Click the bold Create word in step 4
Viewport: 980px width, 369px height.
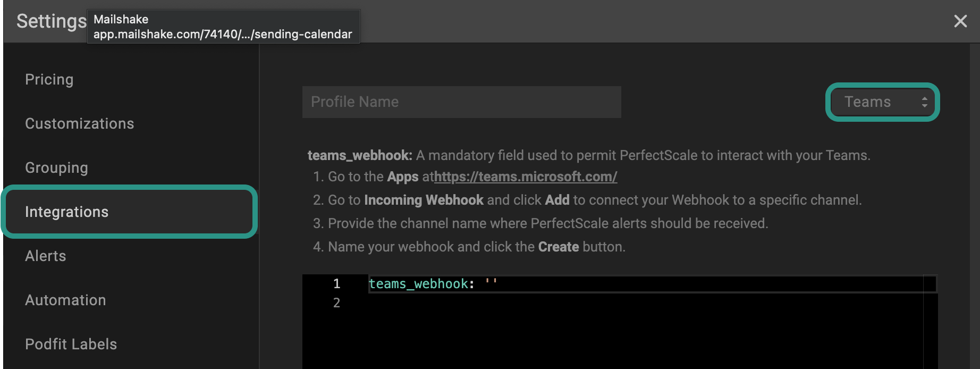pyautogui.click(x=558, y=247)
